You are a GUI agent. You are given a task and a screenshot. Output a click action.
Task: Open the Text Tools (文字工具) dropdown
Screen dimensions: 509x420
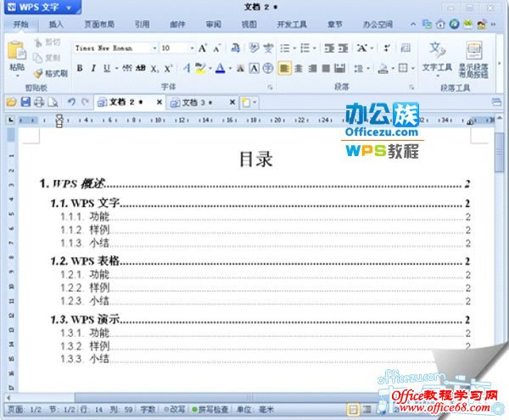[437, 59]
